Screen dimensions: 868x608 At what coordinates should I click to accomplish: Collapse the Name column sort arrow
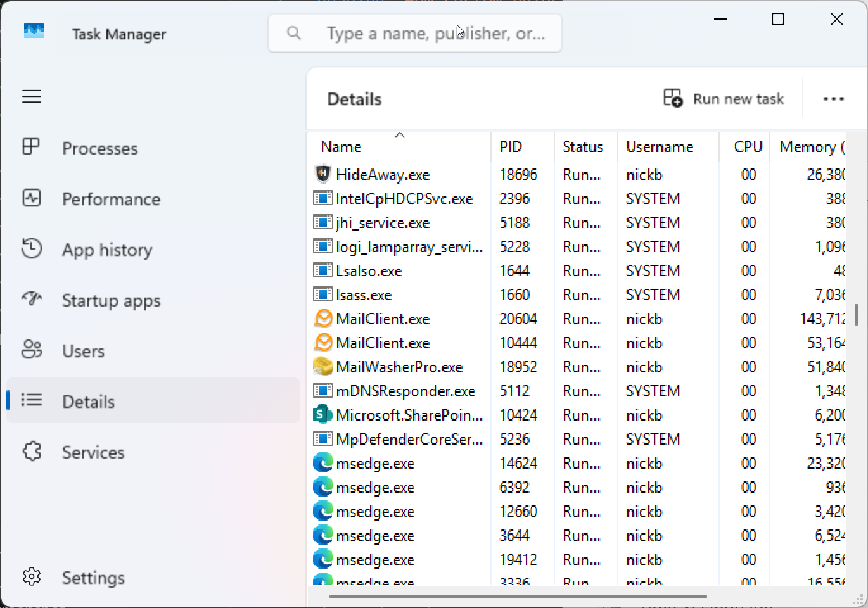coord(400,134)
